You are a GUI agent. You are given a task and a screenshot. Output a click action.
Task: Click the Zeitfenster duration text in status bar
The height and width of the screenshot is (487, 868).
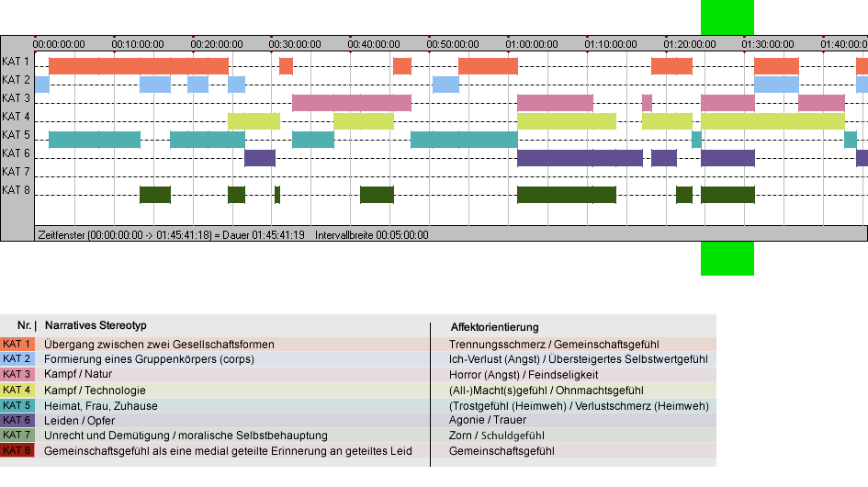coord(171,235)
